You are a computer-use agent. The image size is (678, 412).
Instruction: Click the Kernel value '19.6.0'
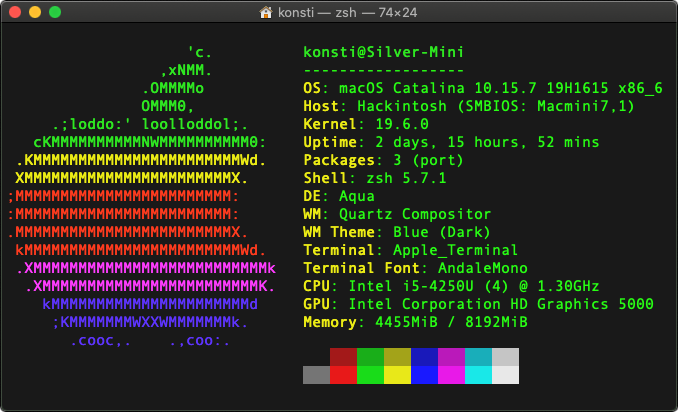pos(402,124)
